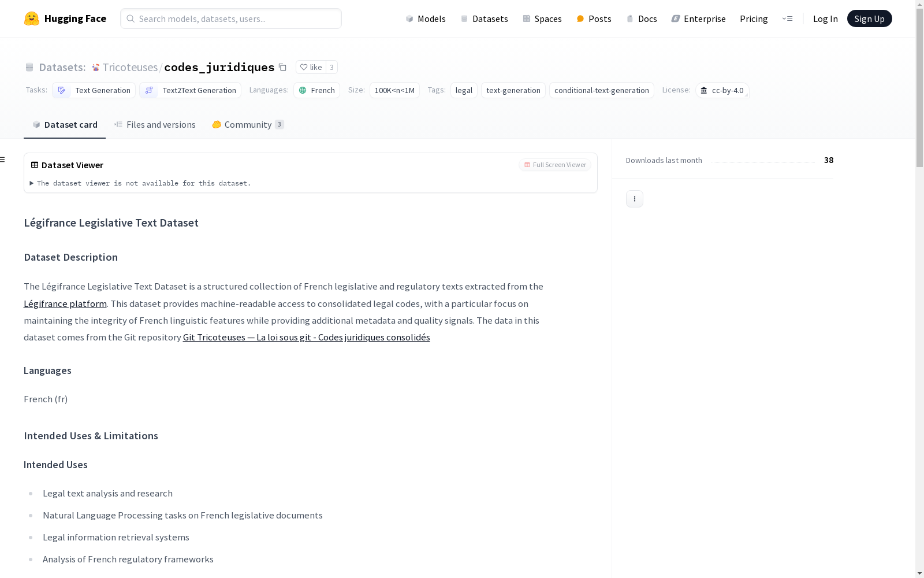The height and width of the screenshot is (578, 924).
Task: Click the Dataset Viewer heading
Action: tap(72, 165)
